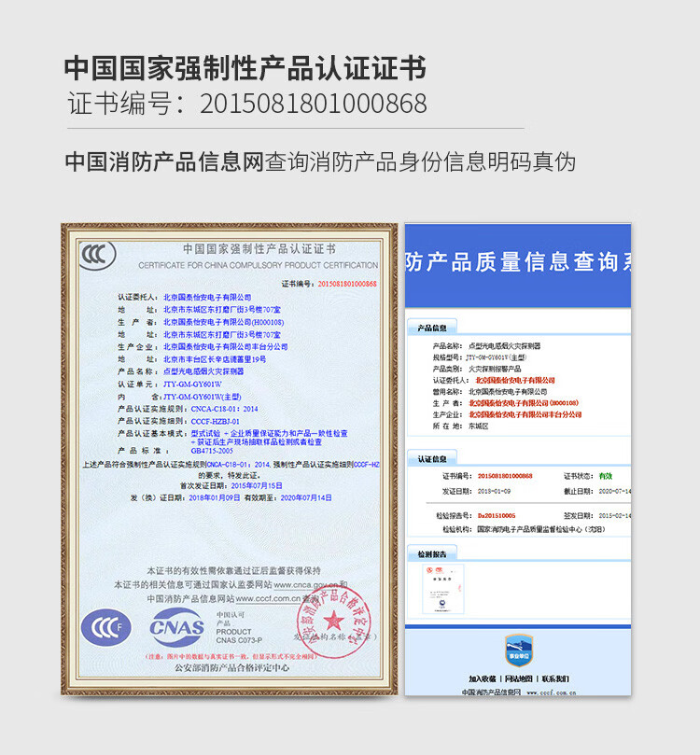Click red 生产企业 丰台分公司 link on website

[525, 414]
